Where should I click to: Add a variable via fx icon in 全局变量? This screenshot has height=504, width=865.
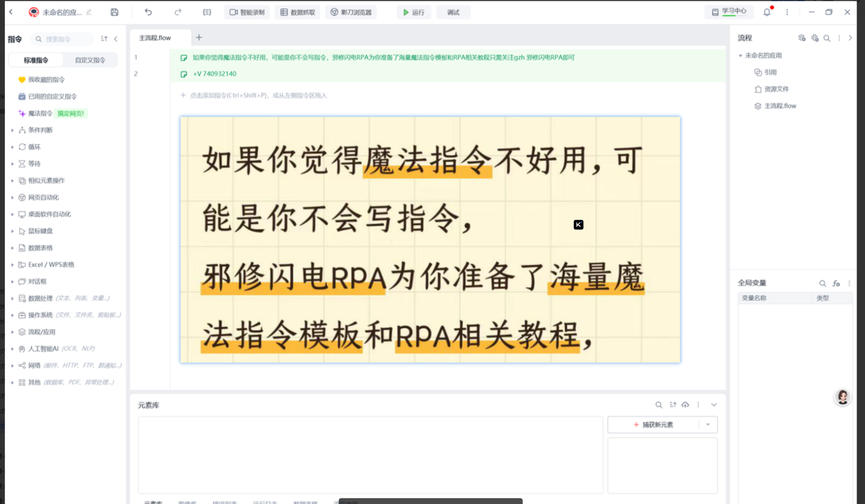coord(837,283)
